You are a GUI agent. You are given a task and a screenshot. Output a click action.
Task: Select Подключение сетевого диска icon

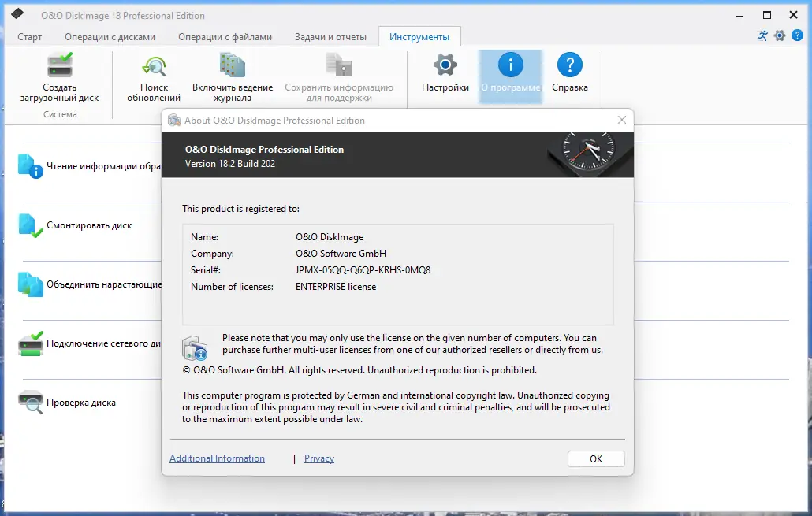pyautogui.click(x=31, y=343)
